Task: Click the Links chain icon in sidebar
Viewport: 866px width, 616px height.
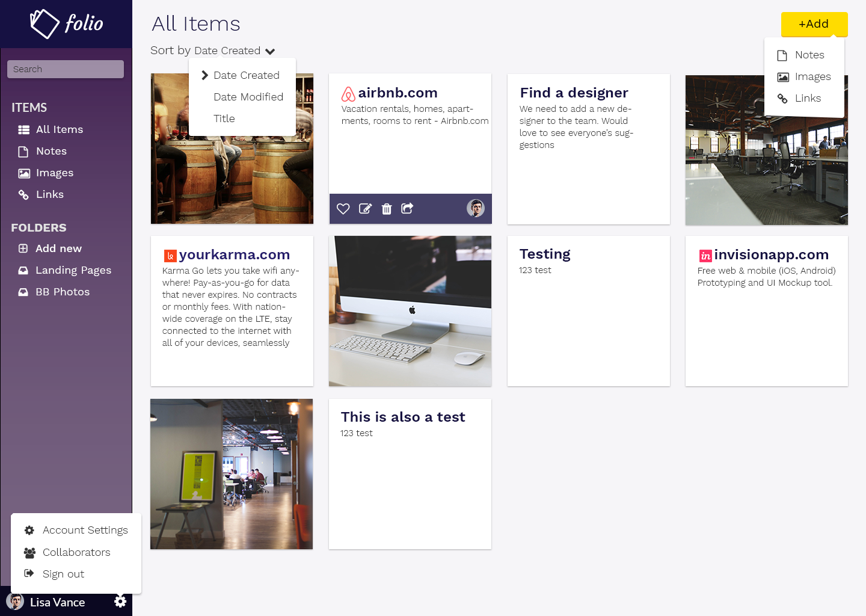Action: (23, 195)
